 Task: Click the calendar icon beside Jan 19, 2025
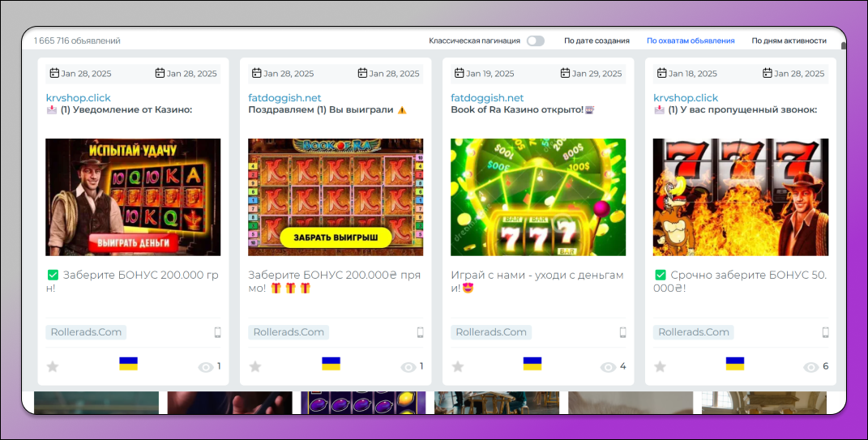(x=460, y=74)
